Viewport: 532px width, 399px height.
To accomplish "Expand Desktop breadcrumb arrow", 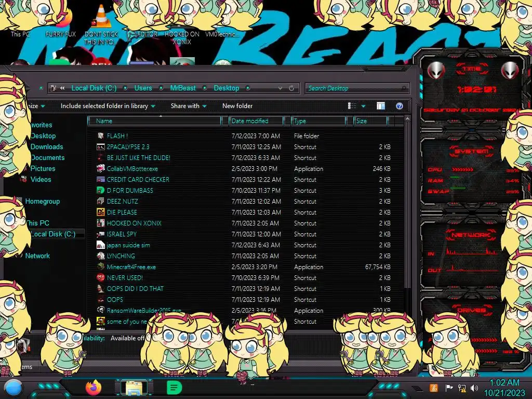I will pyautogui.click(x=248, y=88).
